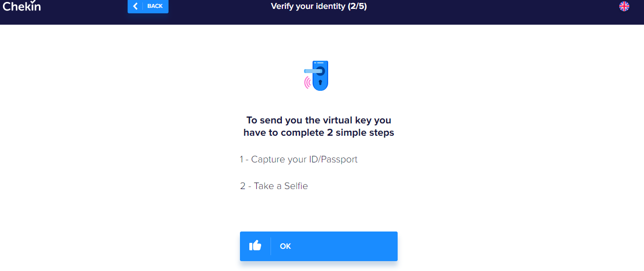
Task: Confirm by clicking the OK text
Action: click(x=285, y=246)
